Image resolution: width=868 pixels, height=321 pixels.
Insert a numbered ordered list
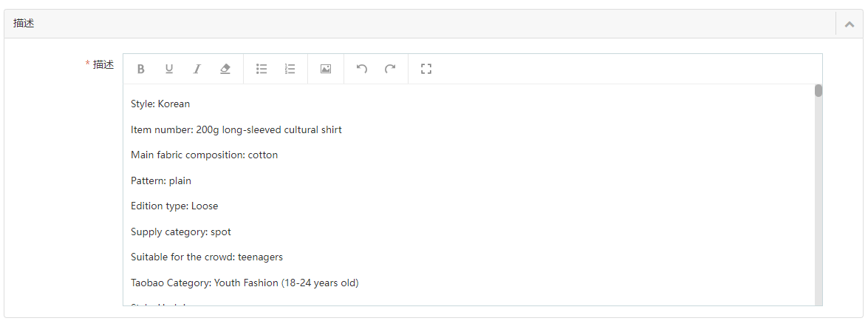tap(290, 69)
